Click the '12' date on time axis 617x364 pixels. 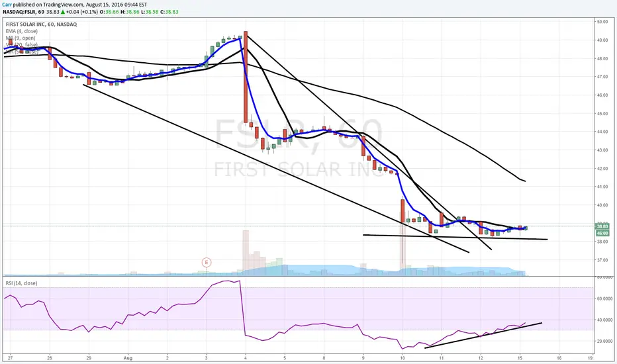(x=481, y=358)
